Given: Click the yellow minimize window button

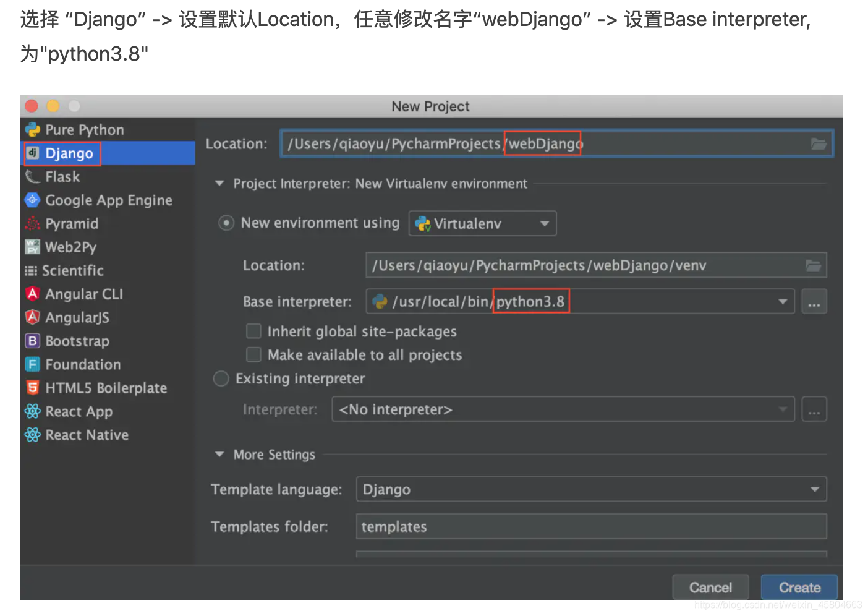Looking at the screenshot, I should 53,106.
